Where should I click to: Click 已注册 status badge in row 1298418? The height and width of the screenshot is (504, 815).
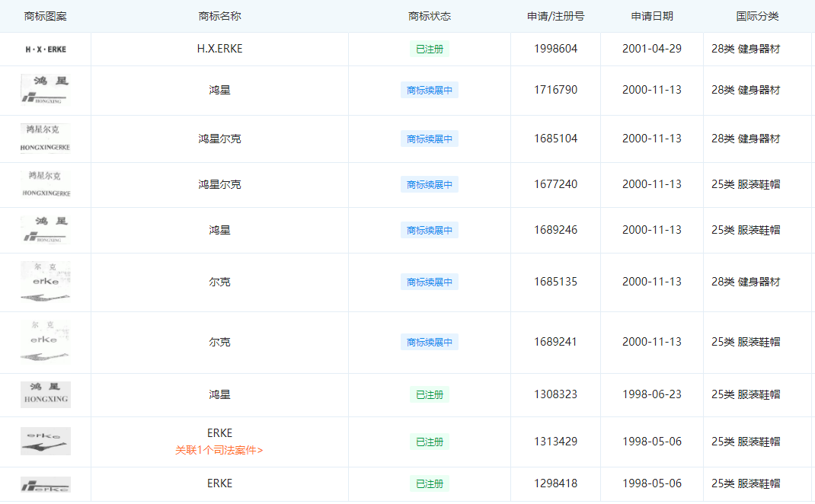point(430,483)
